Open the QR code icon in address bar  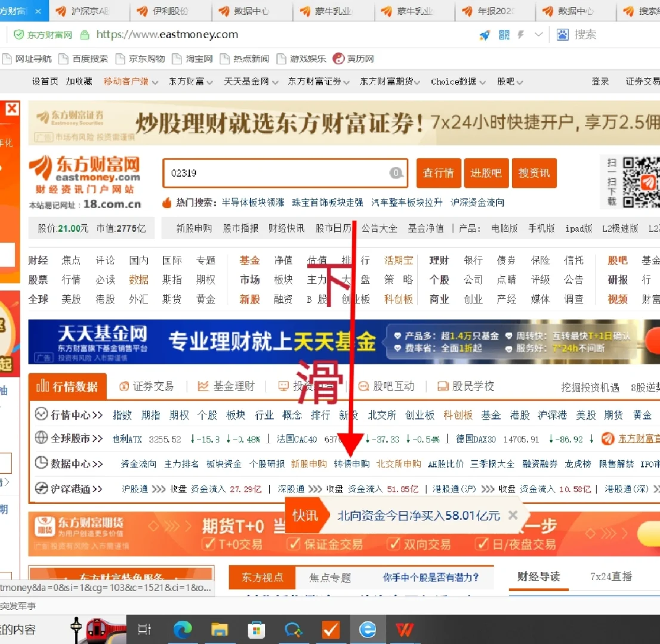pos(504,35)
